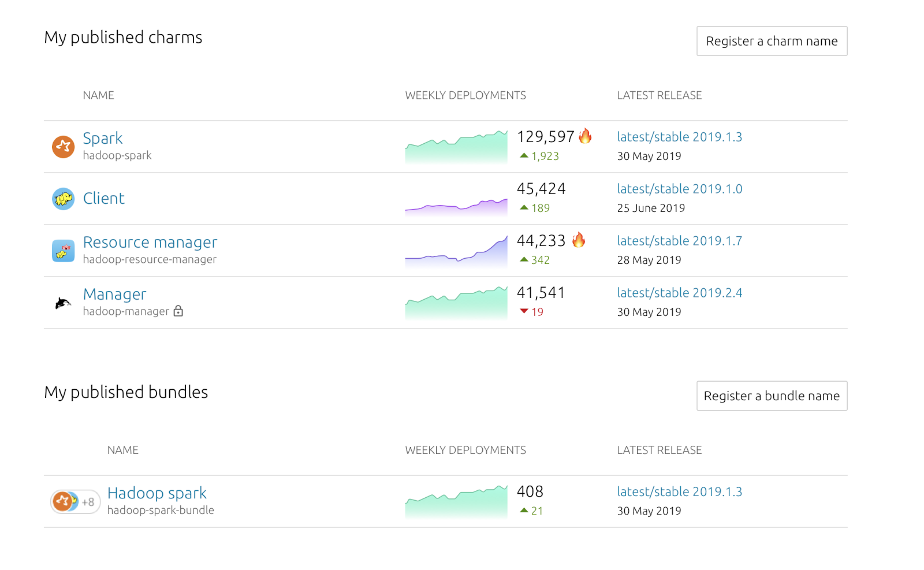
Task: Click Register a bundle name button
Action: tap(772, 396)
